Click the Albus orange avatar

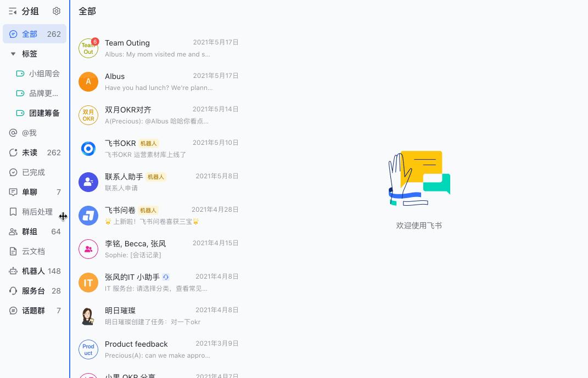(x=88, y=82)
